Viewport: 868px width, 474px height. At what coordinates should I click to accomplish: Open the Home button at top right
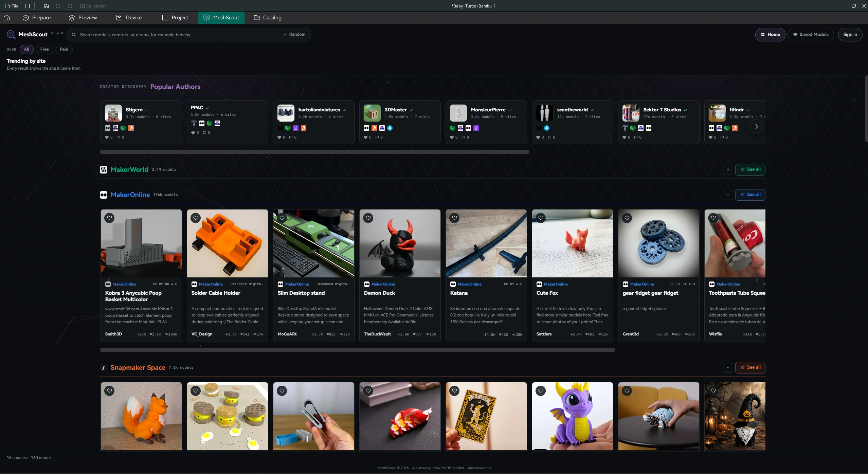click(770, 34)
